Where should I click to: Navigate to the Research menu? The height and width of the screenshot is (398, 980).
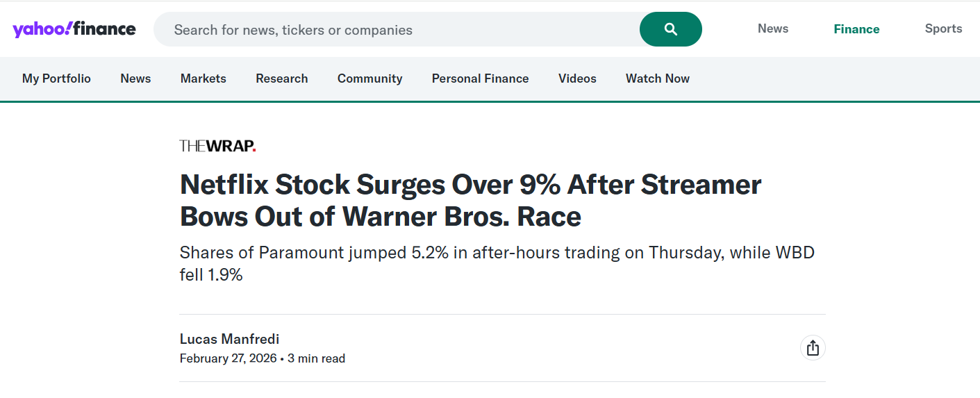281,78
